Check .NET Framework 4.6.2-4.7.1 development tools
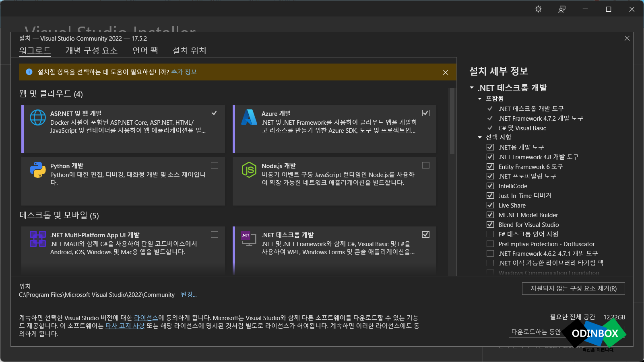 490,253
